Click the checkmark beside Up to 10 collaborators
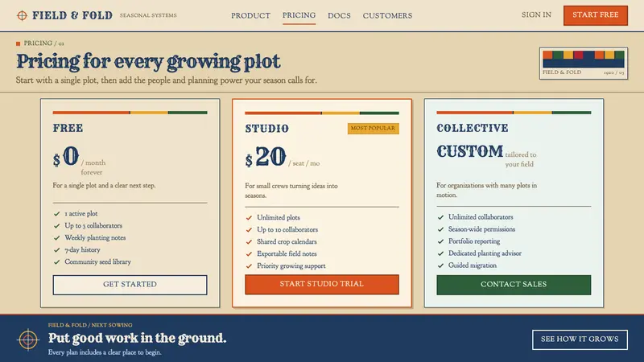The image size is (644, 362). (249, 230)
